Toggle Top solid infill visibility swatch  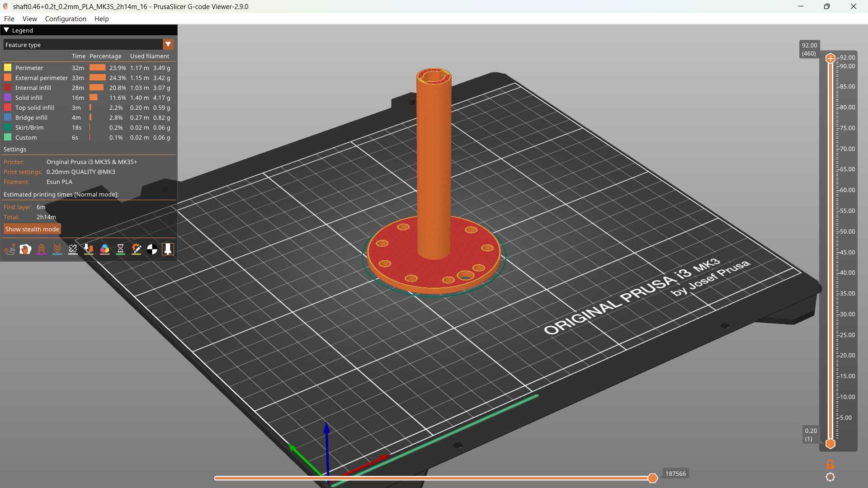point(8,108)
